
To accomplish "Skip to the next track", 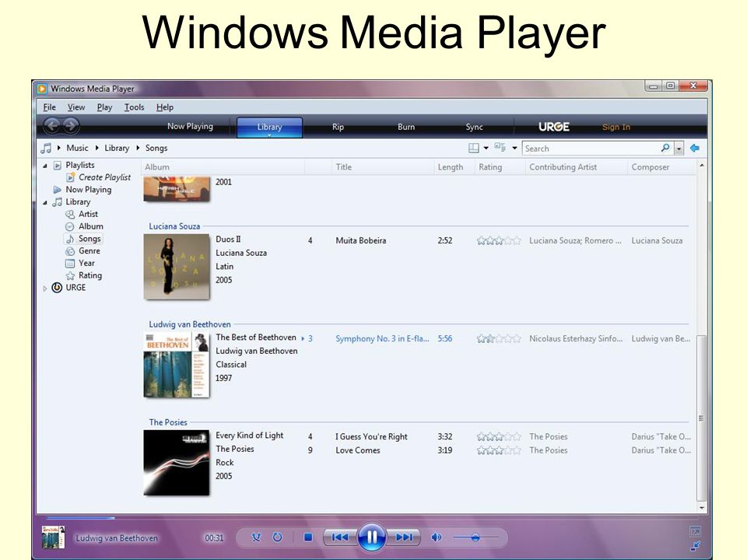I will (405, 537).
